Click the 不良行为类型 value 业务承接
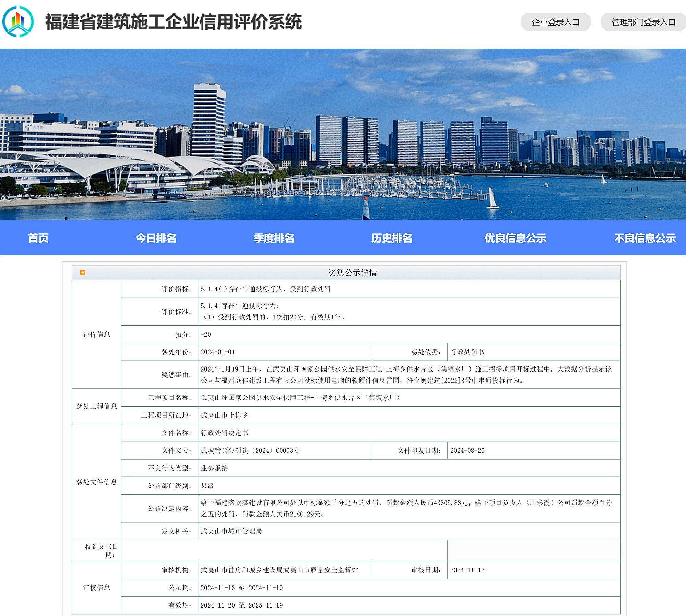 point(214,468)
